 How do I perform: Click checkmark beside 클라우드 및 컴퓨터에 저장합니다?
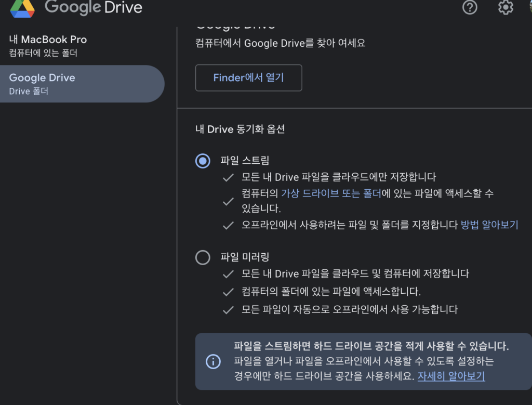point(228,273)
